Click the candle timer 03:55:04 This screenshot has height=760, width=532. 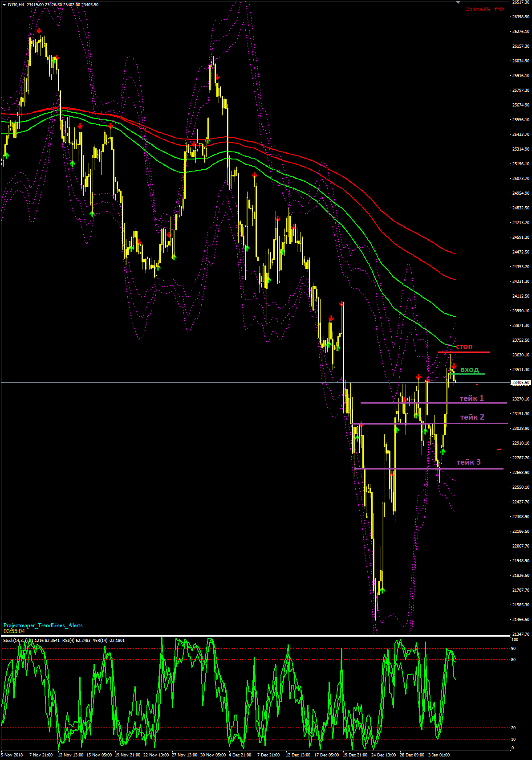[x=14, y=631]
